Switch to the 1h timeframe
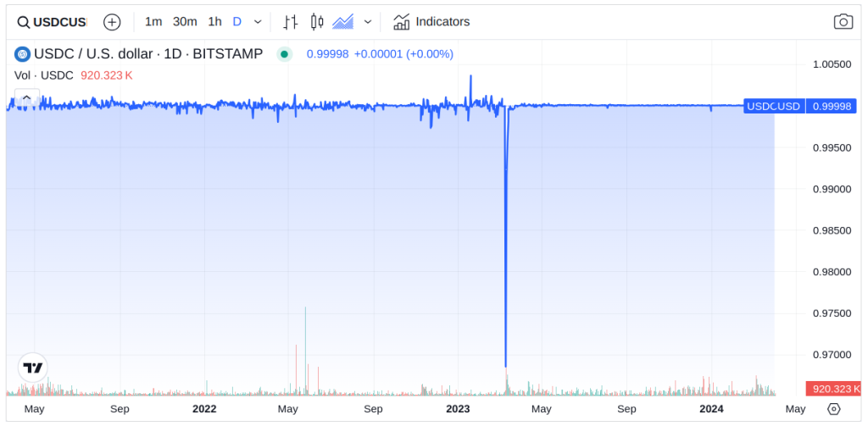Image resolution: width=868 pixels, height=426 pixels. point(214,21)
